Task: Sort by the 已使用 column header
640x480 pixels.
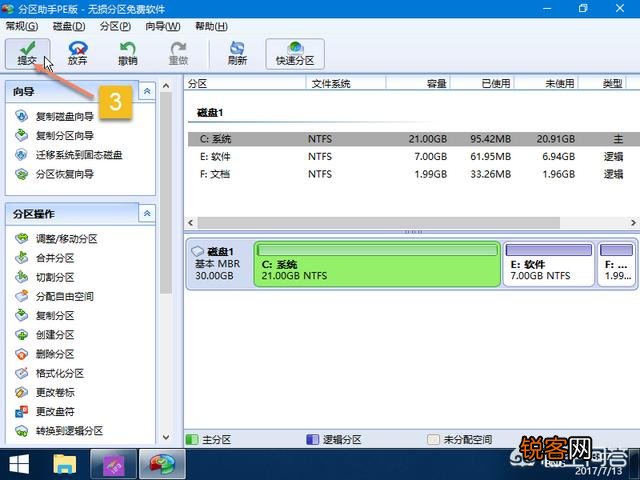Action: (482, 83)
